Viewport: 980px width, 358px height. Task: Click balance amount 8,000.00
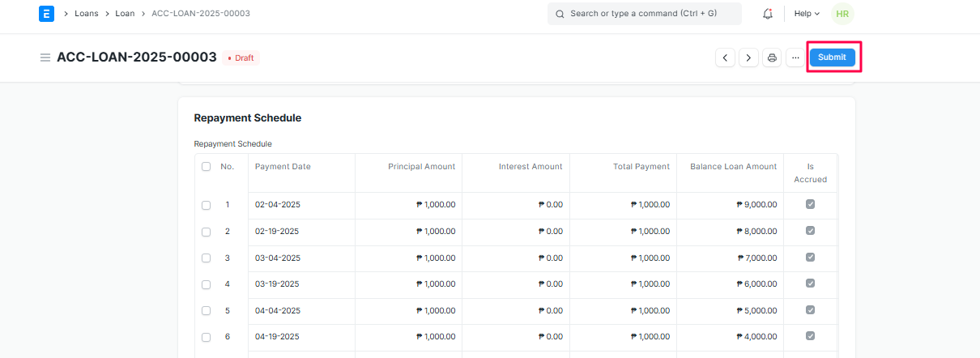point(756,232)
